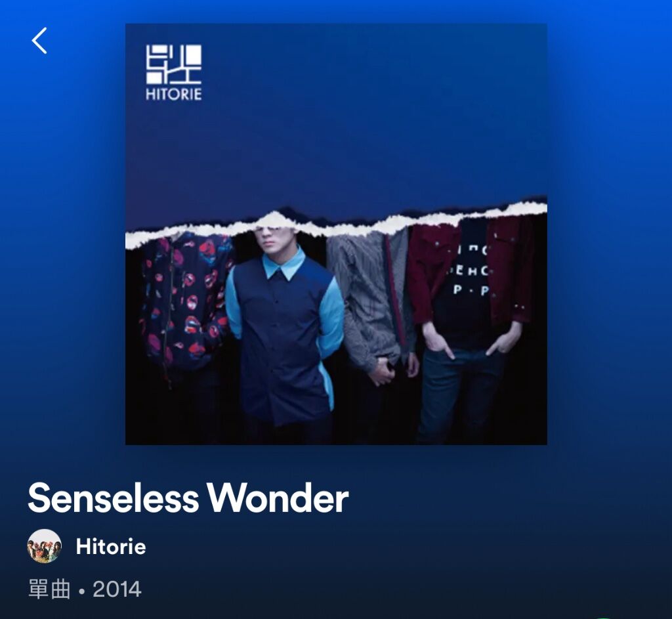Go back using the left chevron arrow
Image resolution: width=672 pixels, height=619 pixels.
tap(39, 41)
